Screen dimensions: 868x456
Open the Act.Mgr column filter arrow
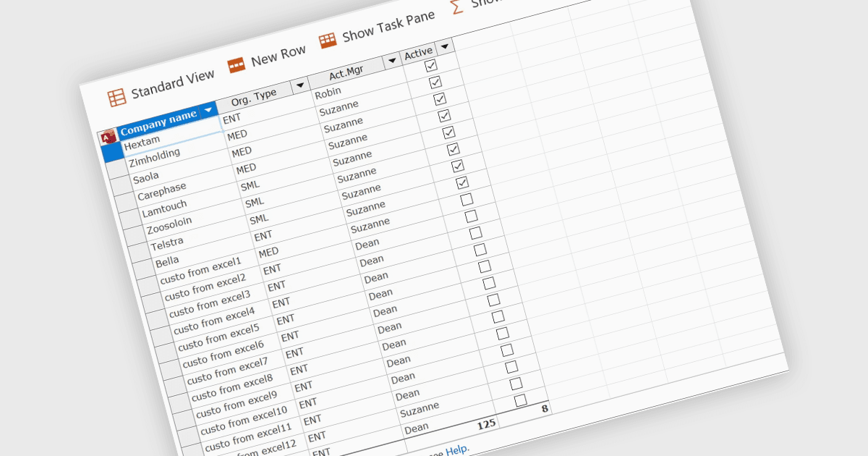pyautogui.click(x=392, y=61)
